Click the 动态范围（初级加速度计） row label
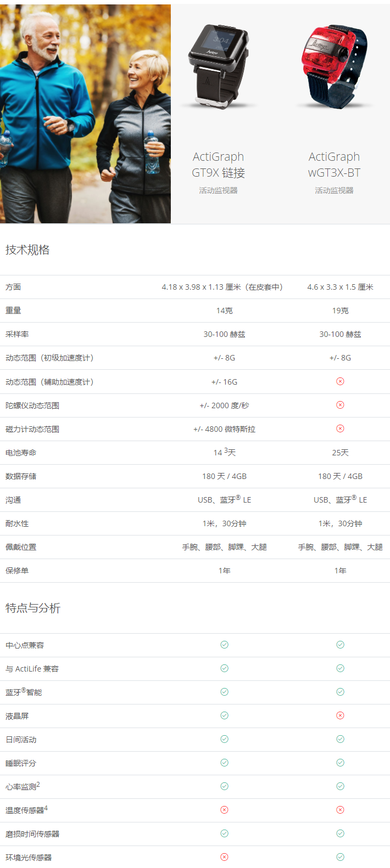Viewport: 390px width, 868px height. click(x=50, y=358)
